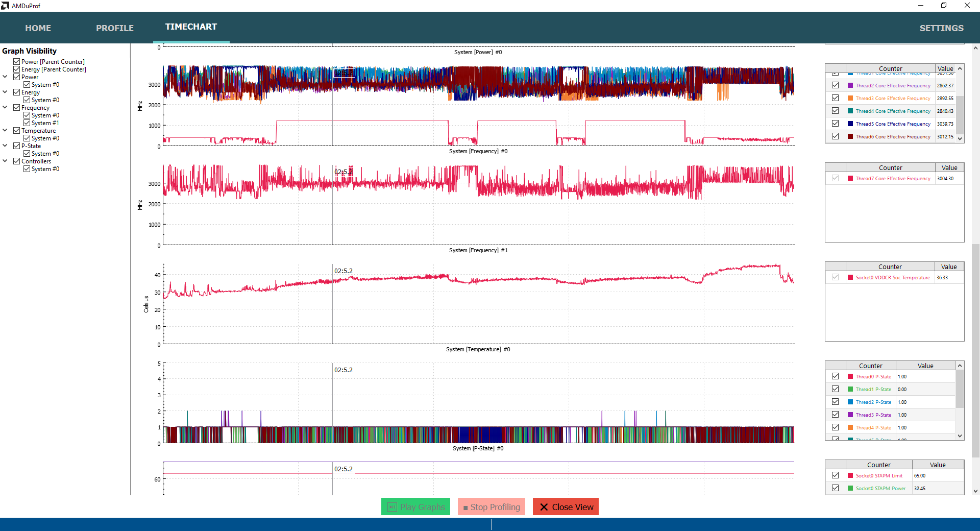Click the Stop Profiling button

(492, 507)
